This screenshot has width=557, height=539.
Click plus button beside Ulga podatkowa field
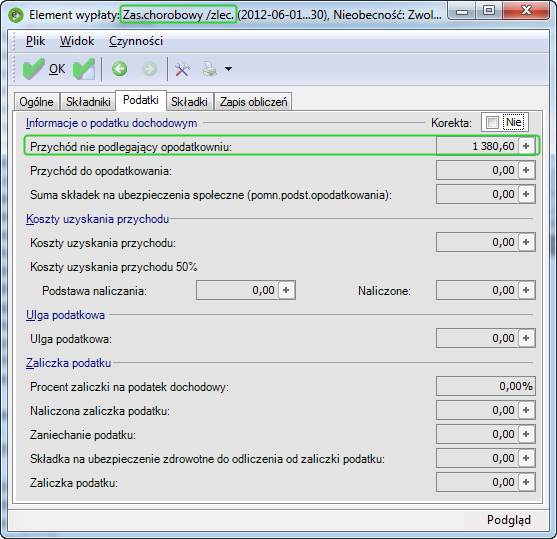coord(526,338)
